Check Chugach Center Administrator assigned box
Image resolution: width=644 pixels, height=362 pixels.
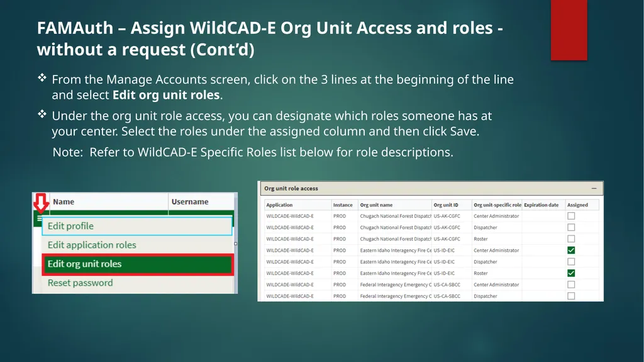(571, 216)
